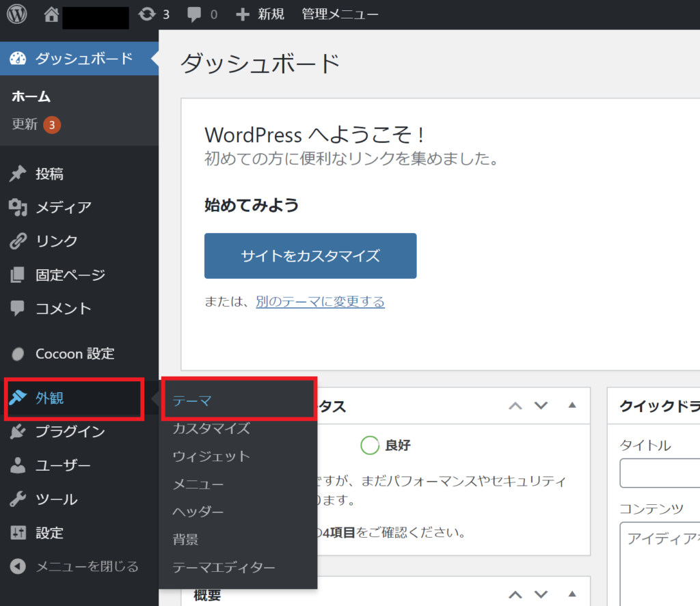Click the コメント speech bubble icon
The height and width of the screenshot is (606, 700).
point(18,308)
